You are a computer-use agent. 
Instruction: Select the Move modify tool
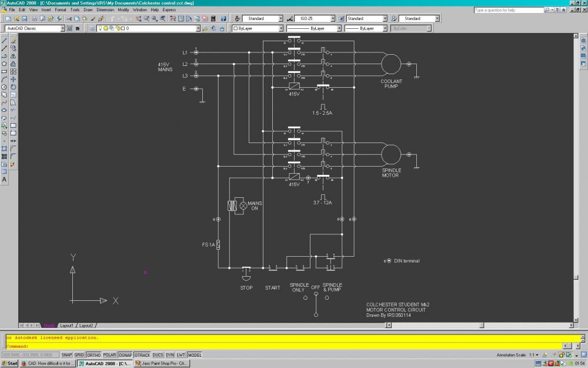(13, 79)
